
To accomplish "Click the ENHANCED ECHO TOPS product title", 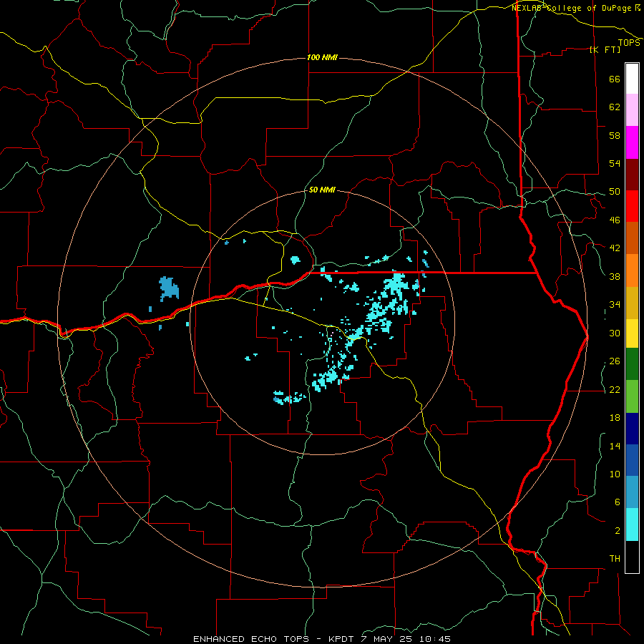I will (x=251, y=639).
